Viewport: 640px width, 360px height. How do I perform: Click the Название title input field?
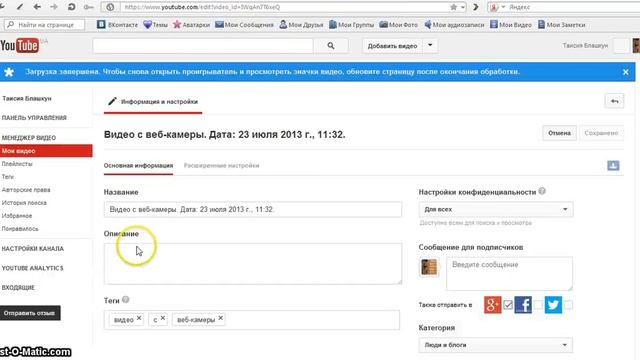(x=253, y=209)
